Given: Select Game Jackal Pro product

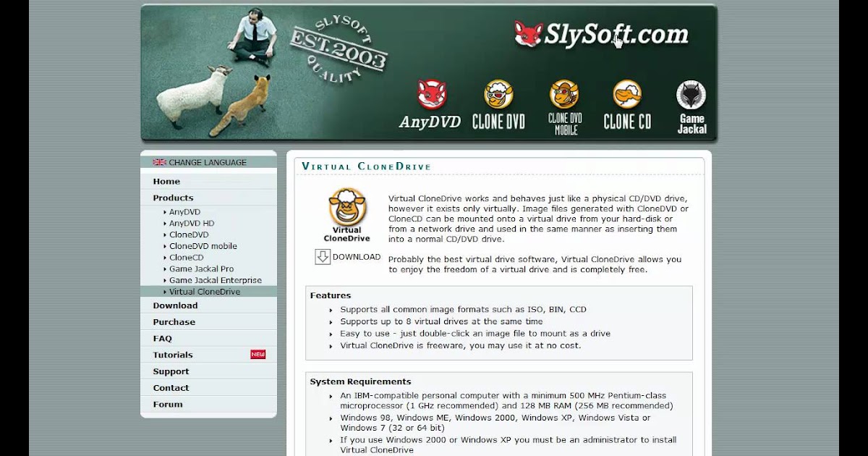Looking at the screenshot, I should pos(202,269).
